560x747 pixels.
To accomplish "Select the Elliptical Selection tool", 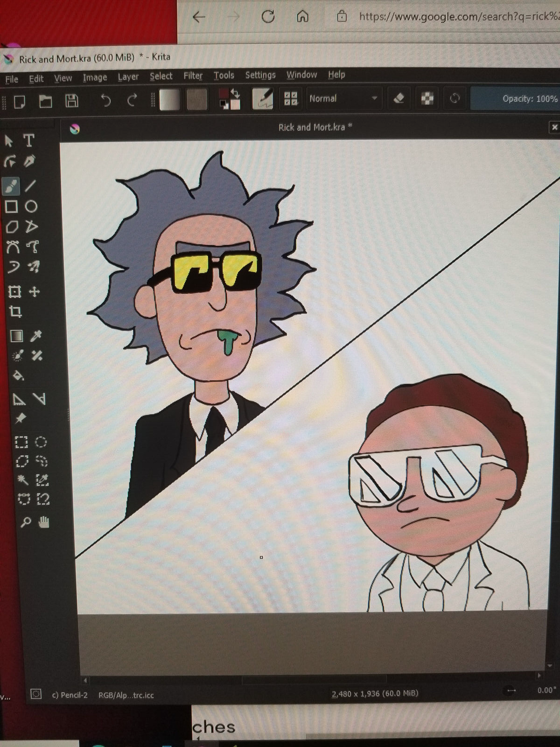I will tap(41, 442).
